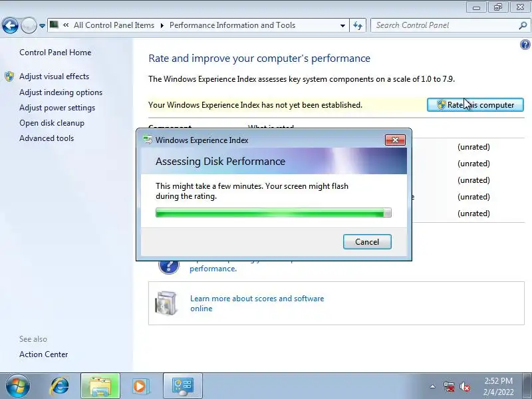This screenshot has height=399, width=532.
Task: Click the Rate this computer button
Action: [475, 105]
